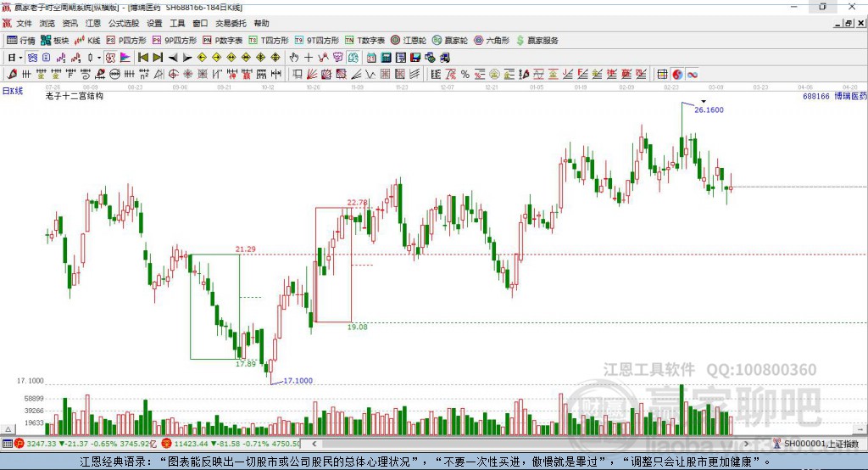The image size is (868, 470).
Task: Toggle the infinity loop icon
Action: click(692, 75)
